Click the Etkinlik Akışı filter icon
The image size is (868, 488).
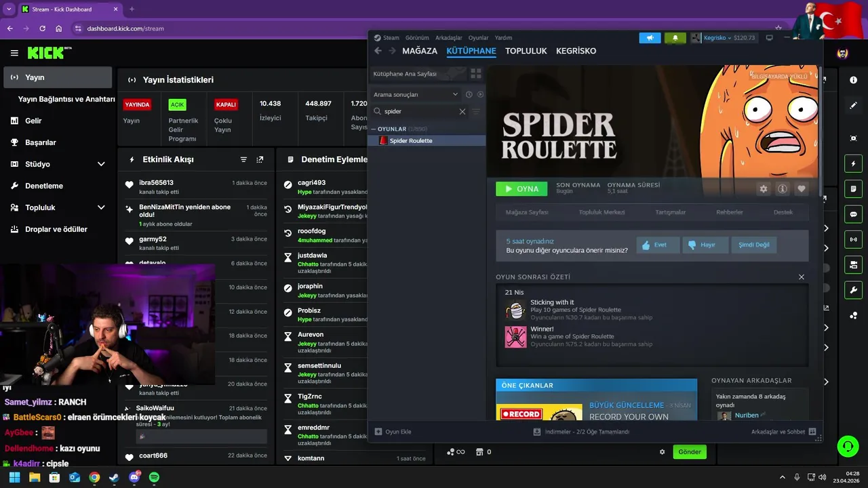pyautogui.click(x=243, y=159)
